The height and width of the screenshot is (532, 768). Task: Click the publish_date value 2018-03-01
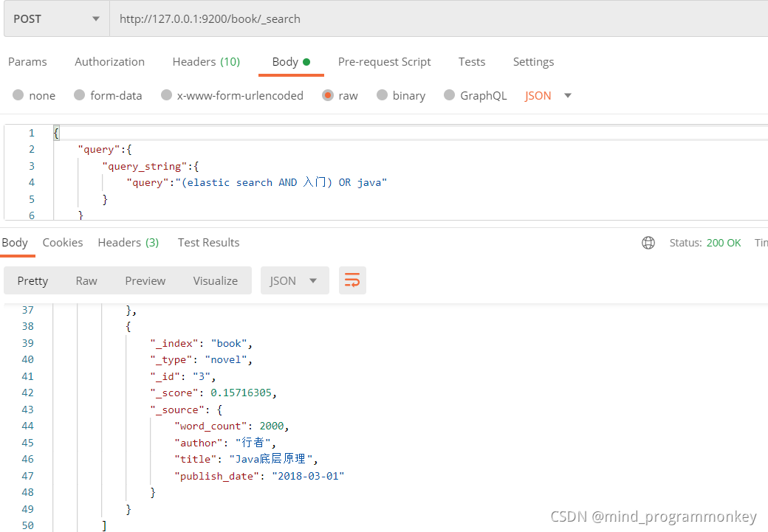click(308, 476)
